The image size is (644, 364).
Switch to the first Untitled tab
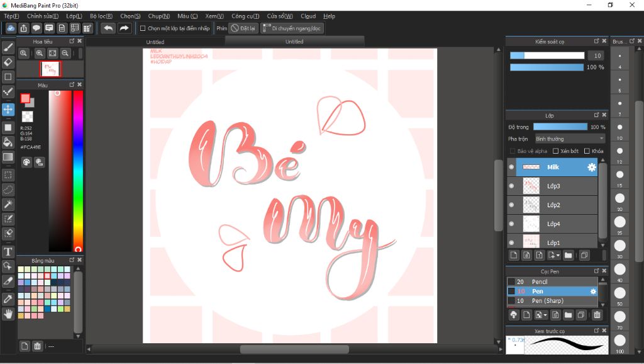pyautogui.click(x=155, y=42)
